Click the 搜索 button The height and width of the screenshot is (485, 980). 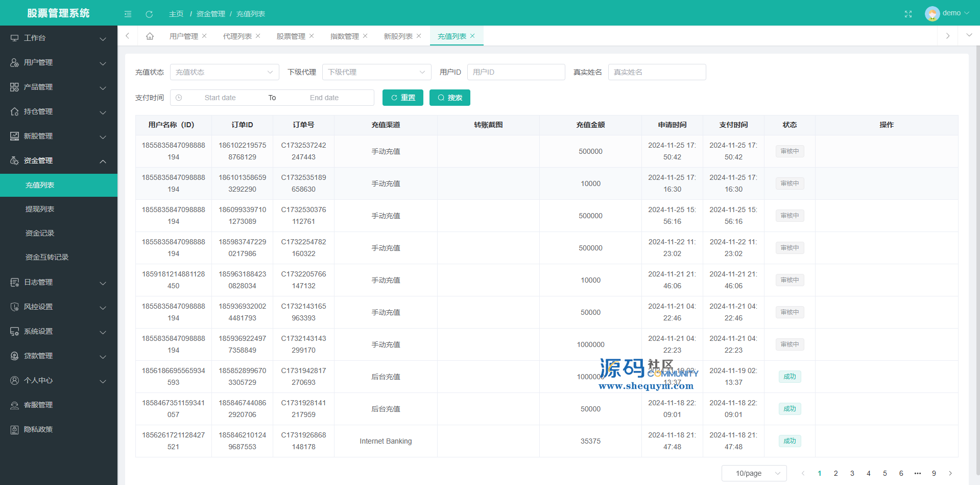(x=449, y=98)
